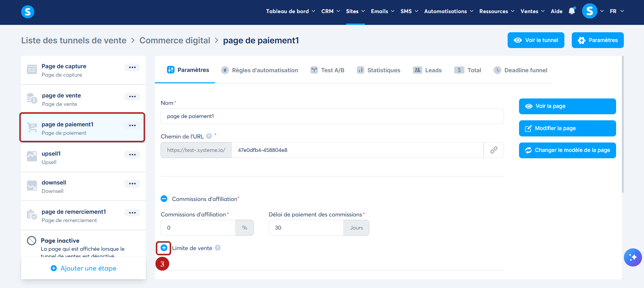Open options menu for upsell1

pyautogui.click(x=132, y=155)
